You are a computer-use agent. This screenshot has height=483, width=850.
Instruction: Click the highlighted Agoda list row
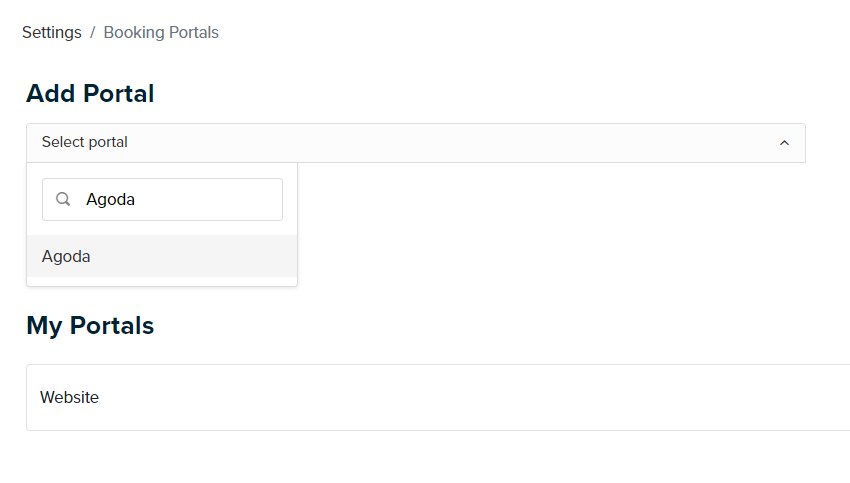click(x=162, y=256)
